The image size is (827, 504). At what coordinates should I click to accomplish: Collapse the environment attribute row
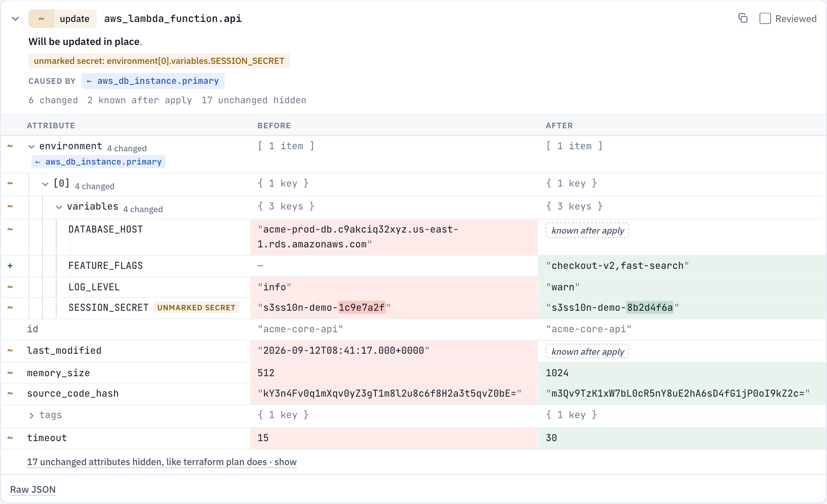click(32, 147)
